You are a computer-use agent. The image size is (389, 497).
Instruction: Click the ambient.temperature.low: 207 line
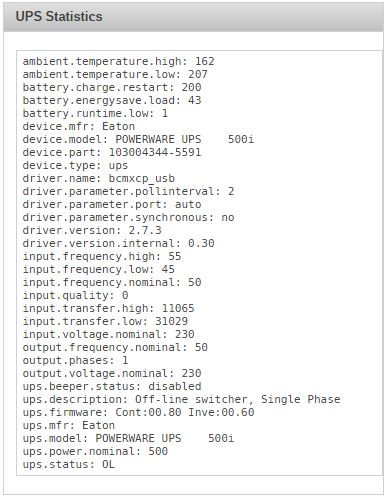tap(115, 74)
